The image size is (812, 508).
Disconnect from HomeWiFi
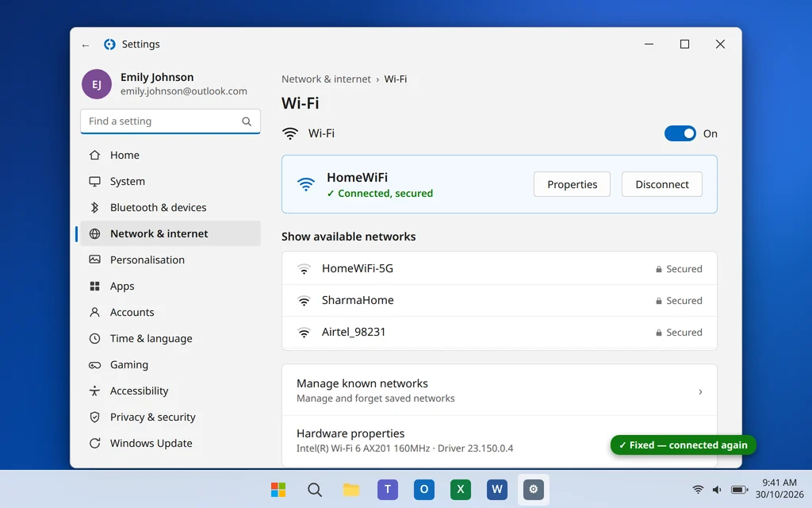coord(662,184)
